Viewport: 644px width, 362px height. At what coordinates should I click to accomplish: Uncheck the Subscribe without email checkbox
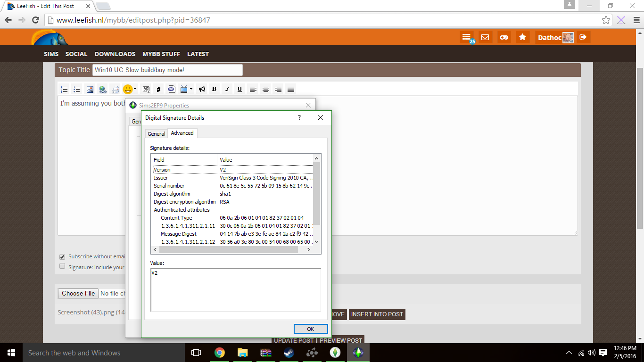click(x=62, y=257)
